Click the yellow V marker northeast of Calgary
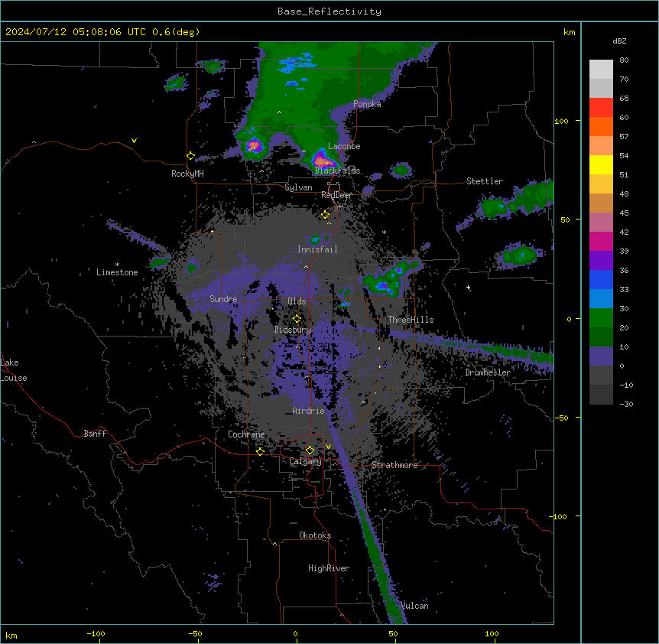Image resolution: width=659 pixels, height=644 pixels. click(x=328, y=447)
